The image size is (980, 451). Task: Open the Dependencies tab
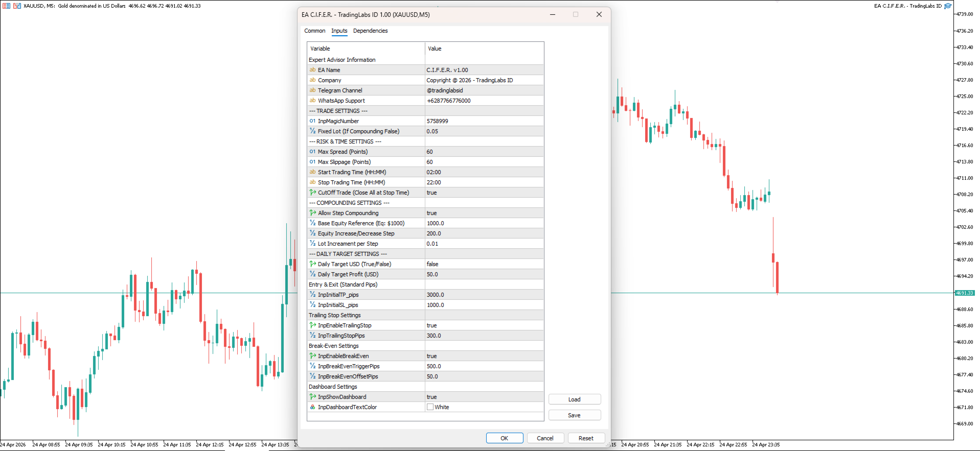point(370,31)
